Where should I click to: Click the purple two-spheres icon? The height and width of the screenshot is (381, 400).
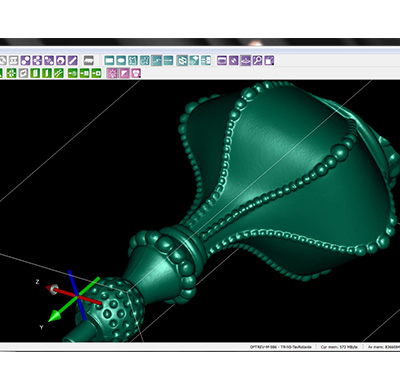pos(26,60)
